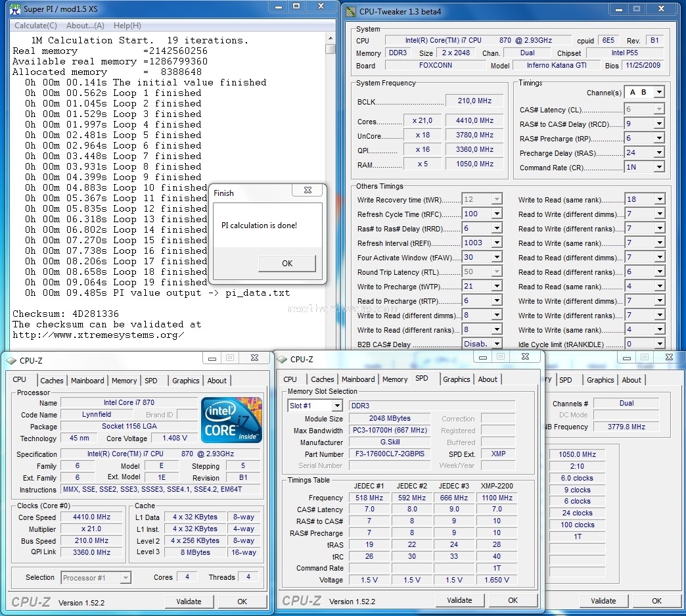Click the NB Frequency 3779.8 MHz value
The height and width of the screenshot is (616, 686).
pos(626,427)
